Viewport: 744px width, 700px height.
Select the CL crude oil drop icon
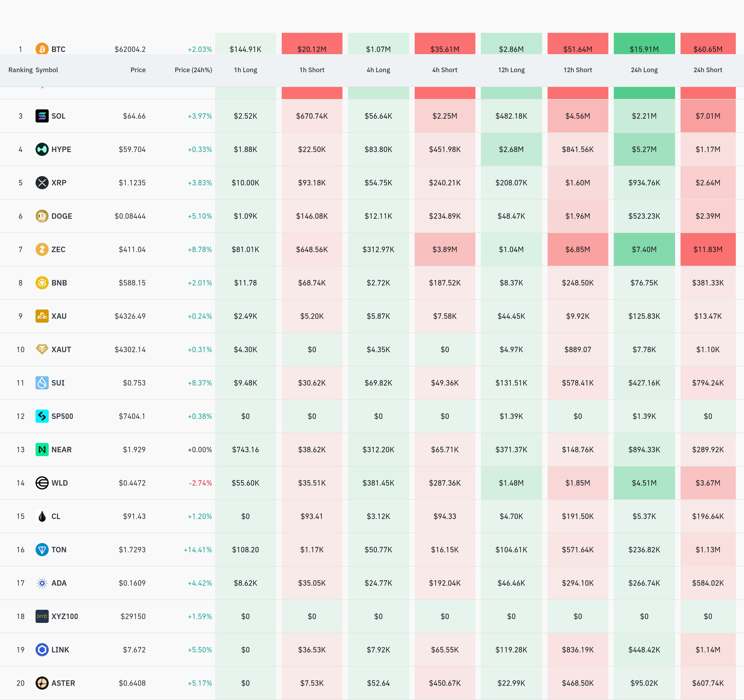coord(42,516)
